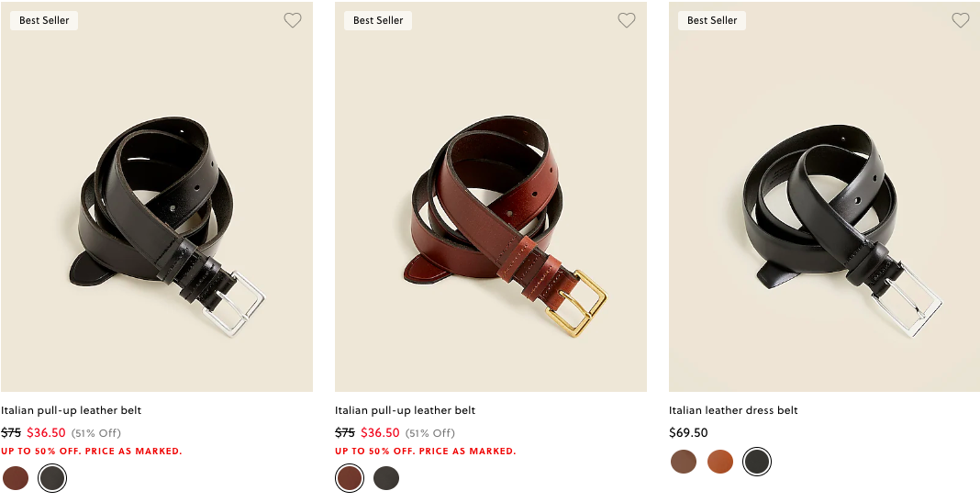The image size is (980, 502).
Task: Select brown swatch under the brown pull-up belt
Action: pyautogui.click(x=350, y=478)
